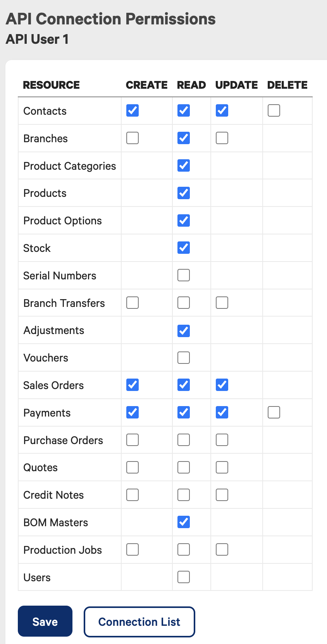Viewport: 327px width, 644px height.
Task: Enable Read permission for Quotes
Action: [184, 467]
